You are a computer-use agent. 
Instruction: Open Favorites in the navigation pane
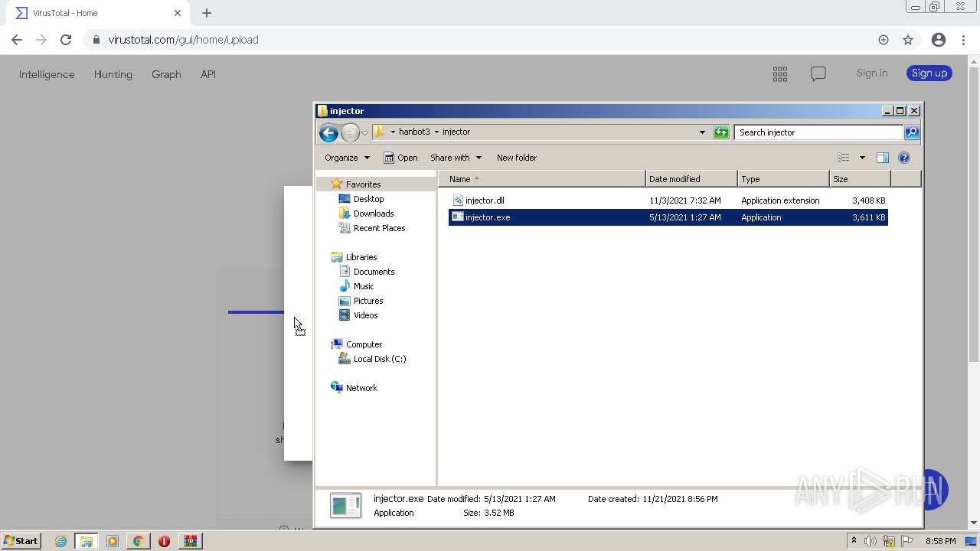click(363, 184)
